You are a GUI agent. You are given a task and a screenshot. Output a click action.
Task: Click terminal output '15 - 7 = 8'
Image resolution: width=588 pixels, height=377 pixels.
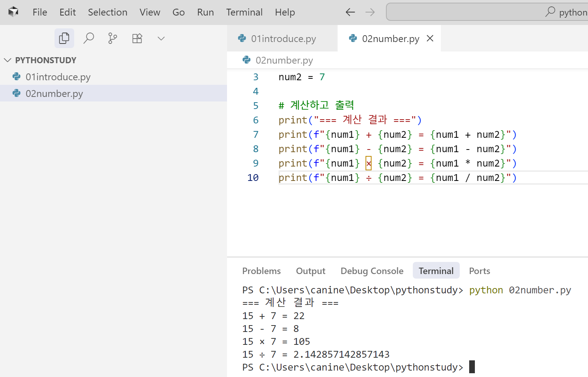pos(271,329)
